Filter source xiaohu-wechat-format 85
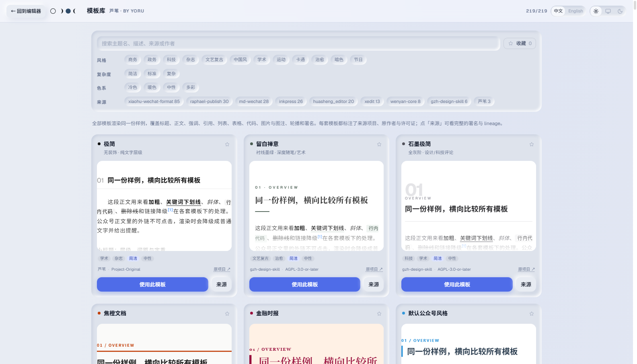637x364 pixels. tap(154, 101)
